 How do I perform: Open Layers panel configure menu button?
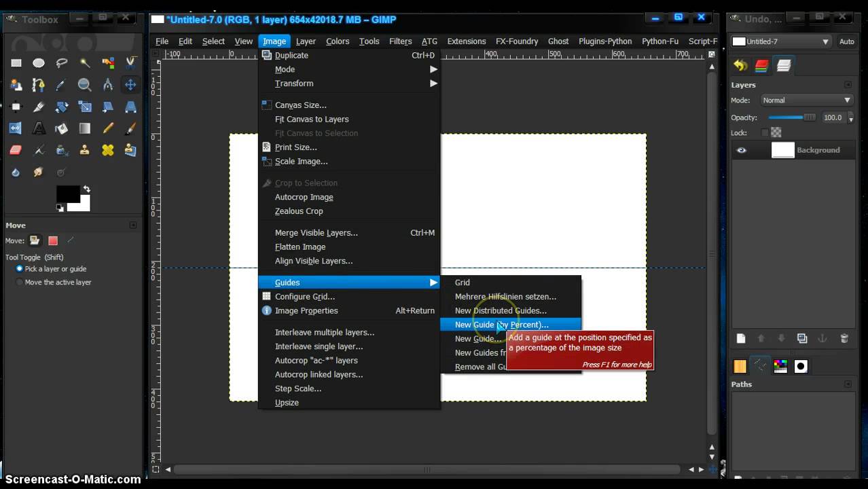[x=848, y=85]
